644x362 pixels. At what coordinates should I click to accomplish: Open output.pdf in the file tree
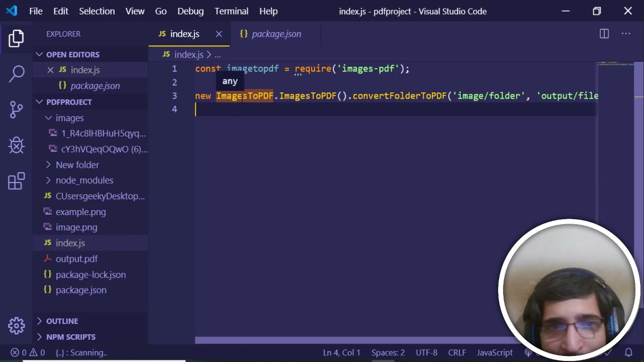[76, 259]
